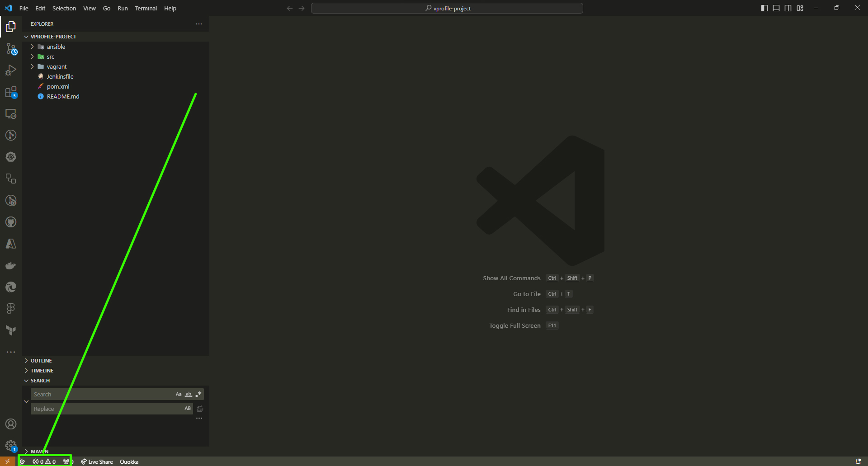868x466 pixels.
Task: Open the Explorer view in activity bar
Action: (11, 27)
